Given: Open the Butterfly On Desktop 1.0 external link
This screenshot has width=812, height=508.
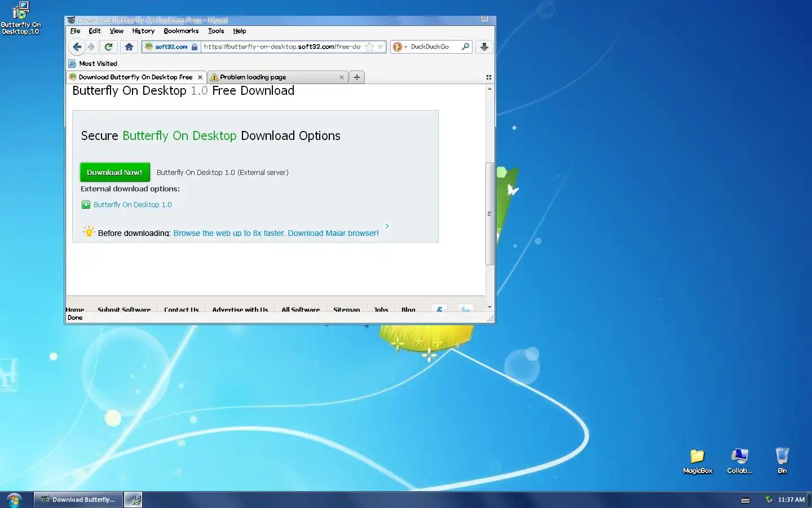Looking at the screenshot, I should point(133,205).
